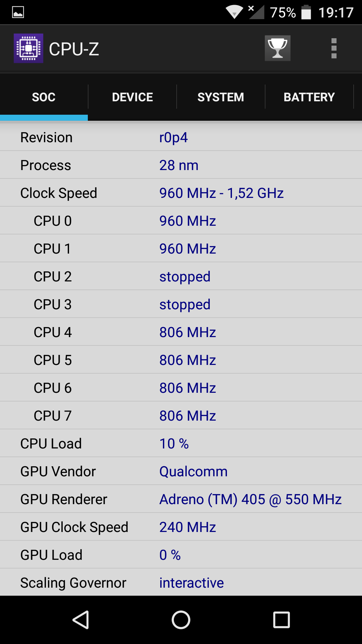This screenshot has height=644, width=362.
Task: Tap the GPU Renderer Adreno 405 row
Action: (x=181, y=499)
